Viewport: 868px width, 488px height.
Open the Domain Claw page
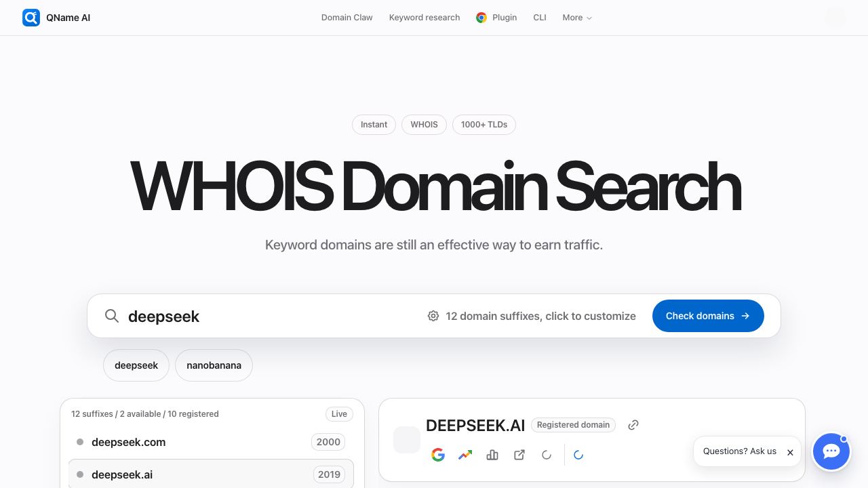point(347,18)
